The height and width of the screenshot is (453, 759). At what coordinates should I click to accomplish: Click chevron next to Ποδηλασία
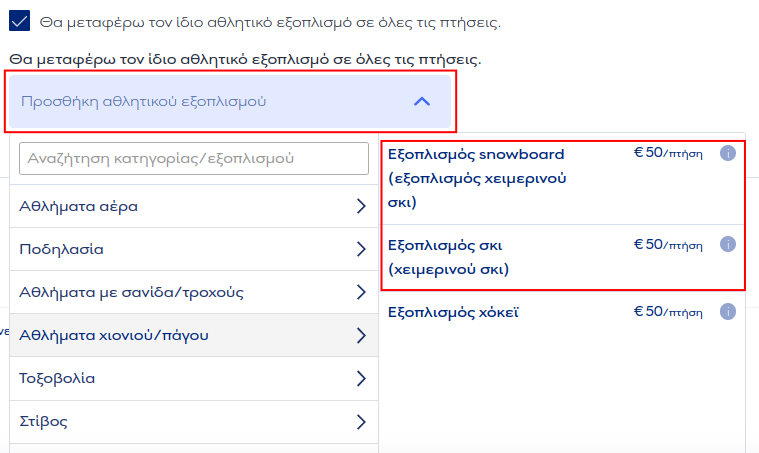pyautogui.click(x=360, y=250)
